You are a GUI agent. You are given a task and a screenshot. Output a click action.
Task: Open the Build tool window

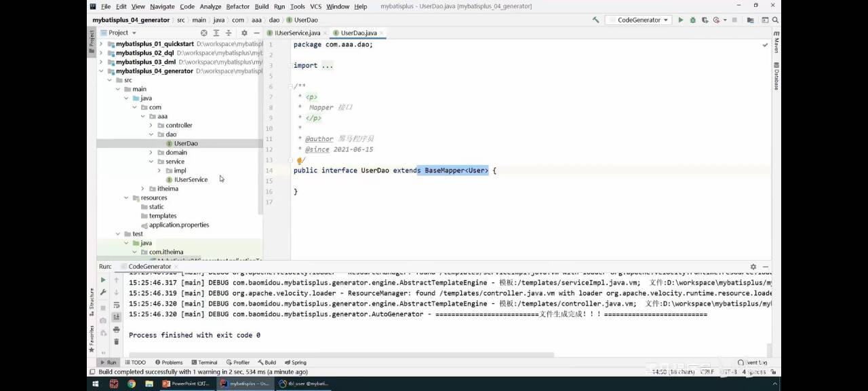tap(267, 362)
